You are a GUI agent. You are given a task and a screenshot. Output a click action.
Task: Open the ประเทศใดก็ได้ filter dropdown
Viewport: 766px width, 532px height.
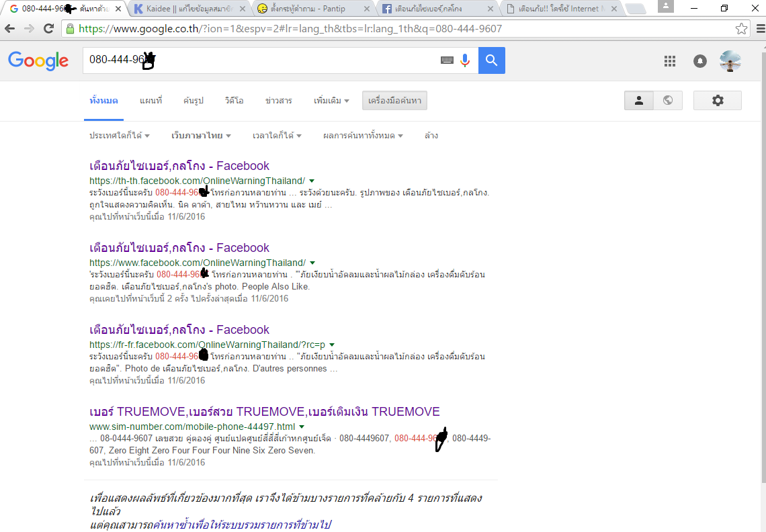pos(119,135)
